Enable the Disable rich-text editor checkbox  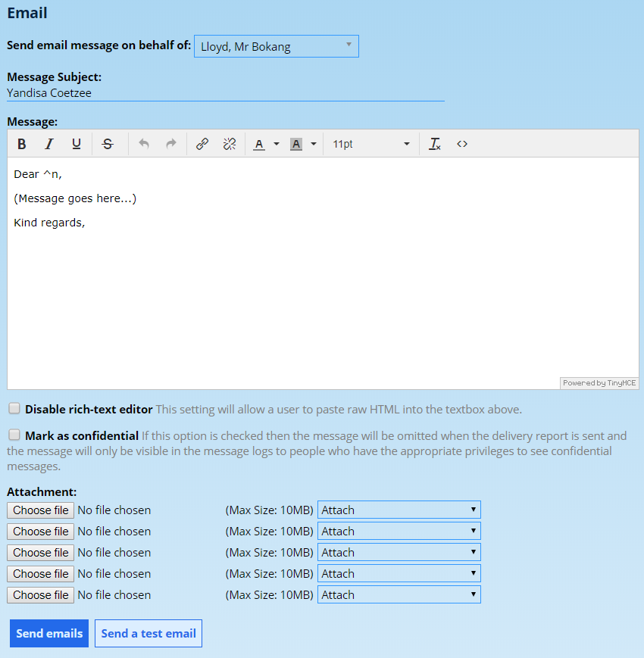[x=14, y=409]
